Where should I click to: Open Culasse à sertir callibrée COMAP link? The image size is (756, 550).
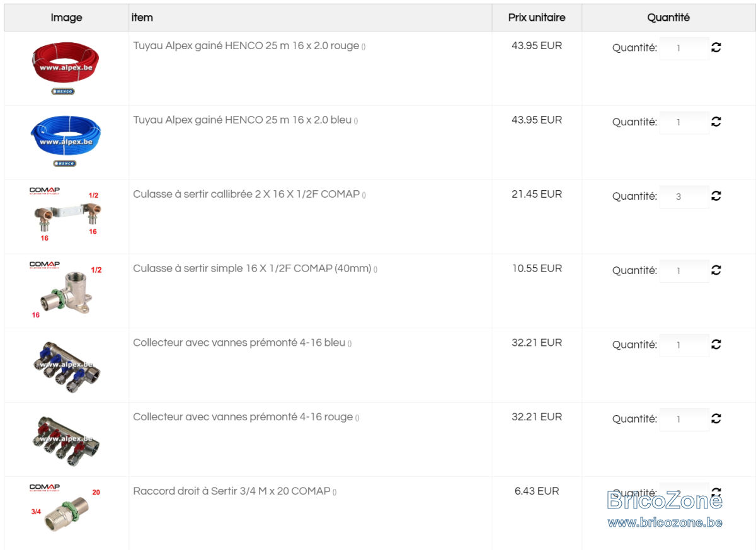[246, 195]
